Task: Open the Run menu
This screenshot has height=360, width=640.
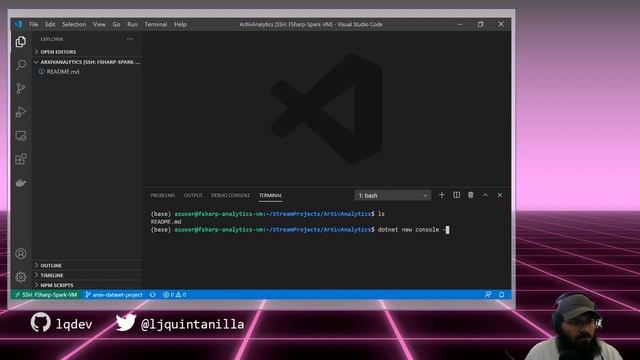Action: 132,24
